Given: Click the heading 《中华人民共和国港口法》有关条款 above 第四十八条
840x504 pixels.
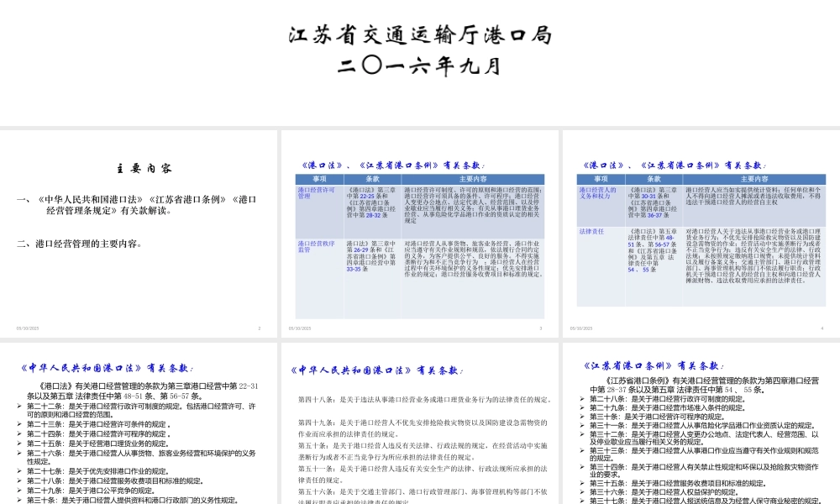Looking at the screenshot, I should click(x=377, y=370).
